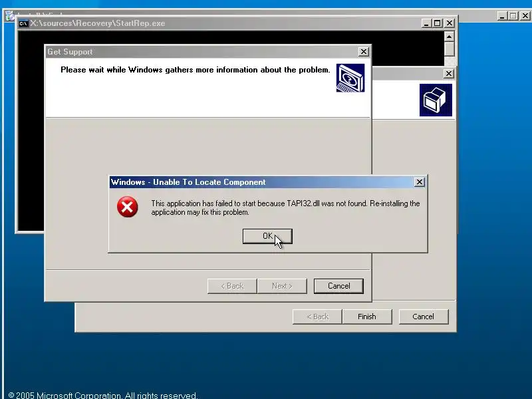This screenshot has height=399, width=532.
Task: Click the Install Windows icon in background window
Action: click(11, 15)
